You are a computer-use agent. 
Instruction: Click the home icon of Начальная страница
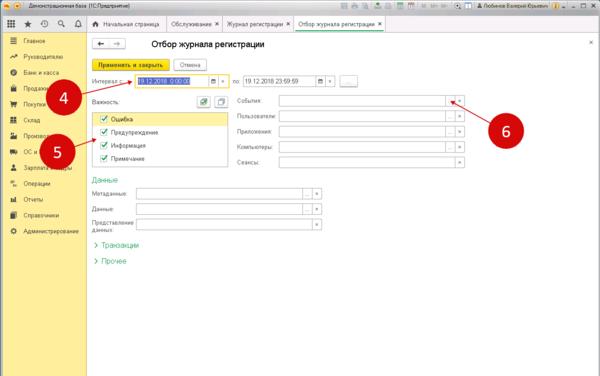96,24
